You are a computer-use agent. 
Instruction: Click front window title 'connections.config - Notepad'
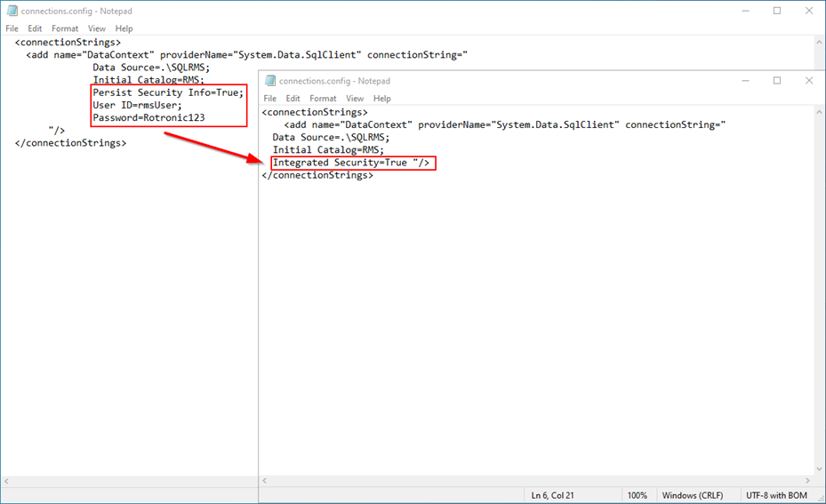point(334,81)
